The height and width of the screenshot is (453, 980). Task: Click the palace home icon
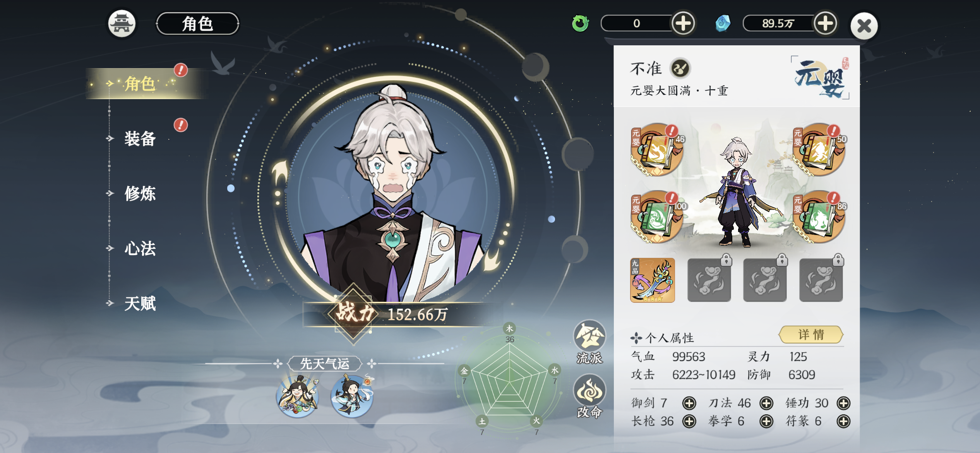click(x=122, y=24)
